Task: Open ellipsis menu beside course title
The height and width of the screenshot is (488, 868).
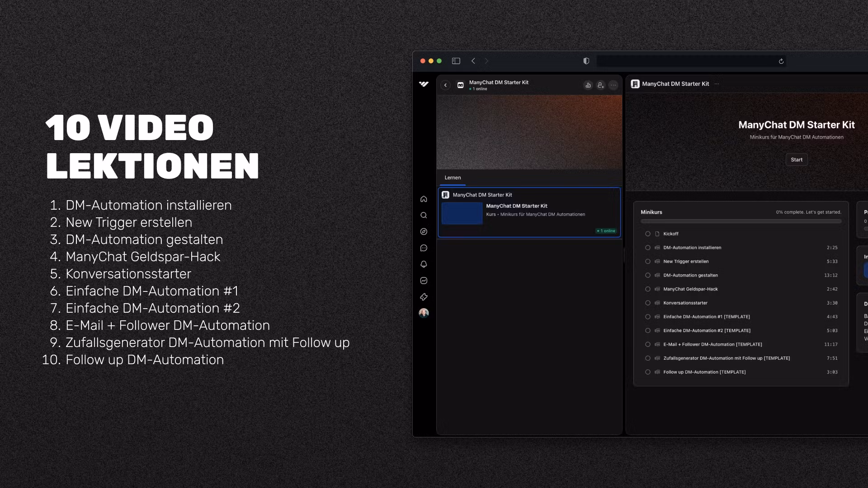Action: 717,84
